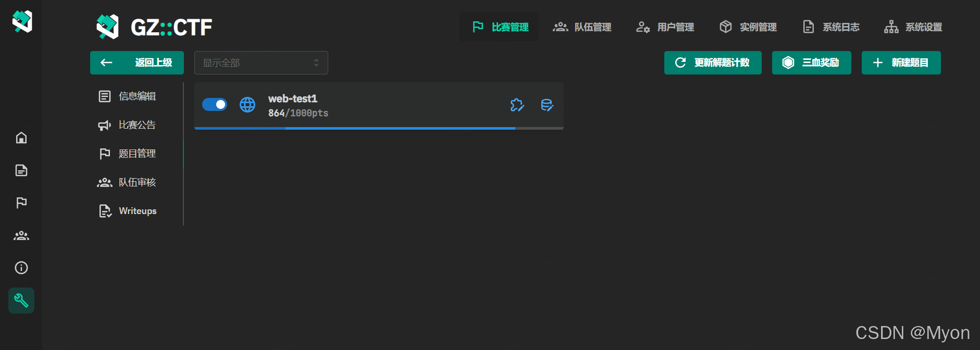Go to 系统日志 tab

pyautogui.click(x=830, y=27)
